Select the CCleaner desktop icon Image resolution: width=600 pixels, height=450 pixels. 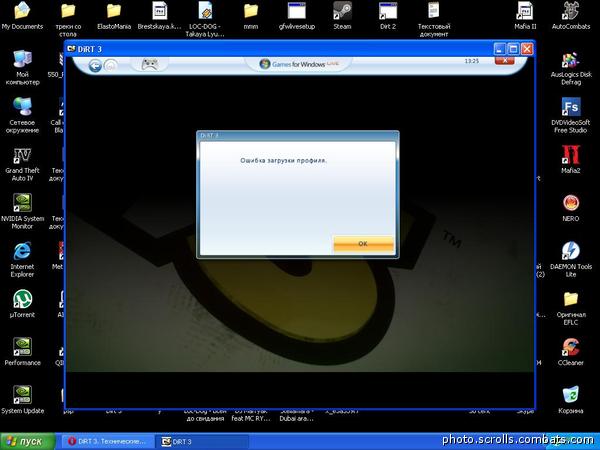click(571, 352)
